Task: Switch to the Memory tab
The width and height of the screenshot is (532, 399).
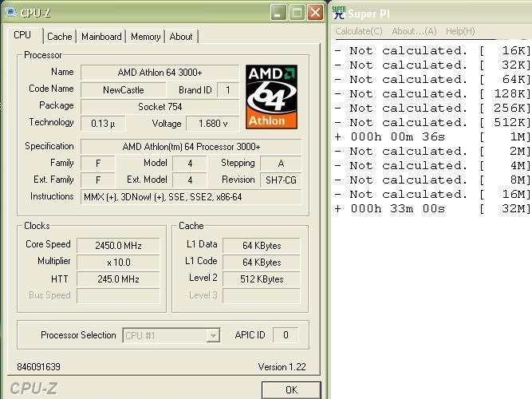Action: coord(145,37)
